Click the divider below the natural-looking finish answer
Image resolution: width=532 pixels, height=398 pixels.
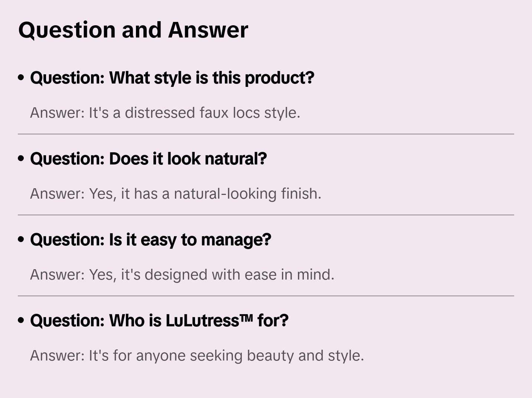tap(266, 215)
